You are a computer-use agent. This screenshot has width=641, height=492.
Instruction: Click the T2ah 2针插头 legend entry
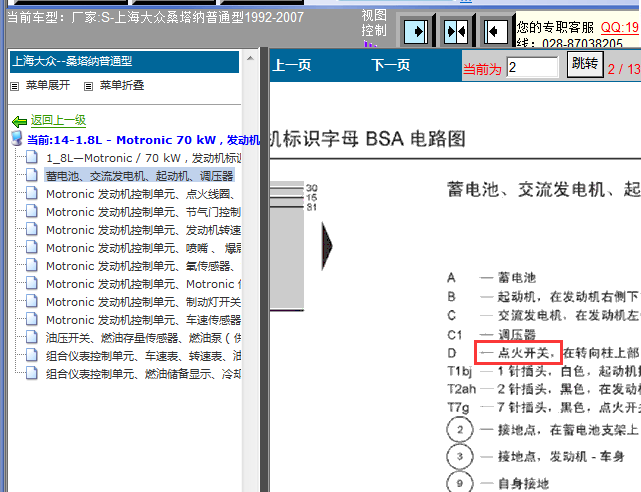[543, 389]
